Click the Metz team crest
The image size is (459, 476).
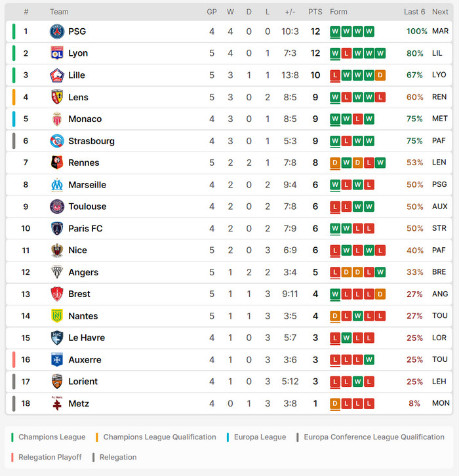[x=57, y=404]
